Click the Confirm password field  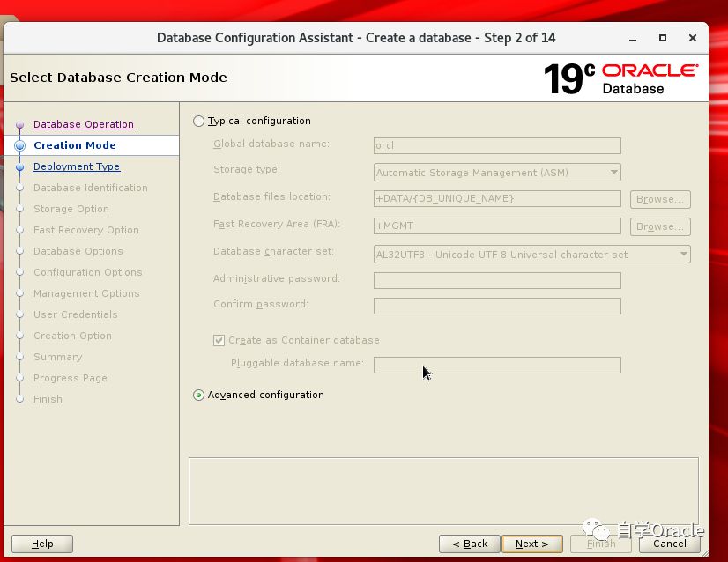497,306
